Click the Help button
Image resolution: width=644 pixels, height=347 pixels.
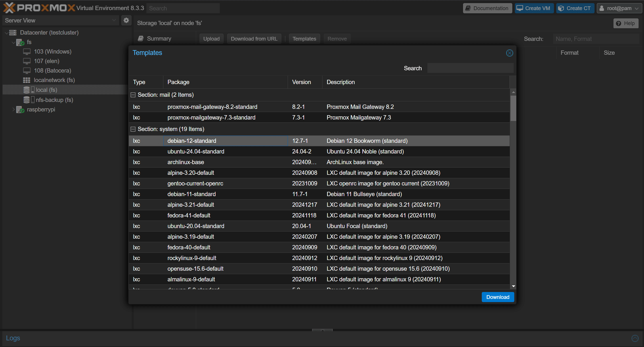tap(626, 23)
